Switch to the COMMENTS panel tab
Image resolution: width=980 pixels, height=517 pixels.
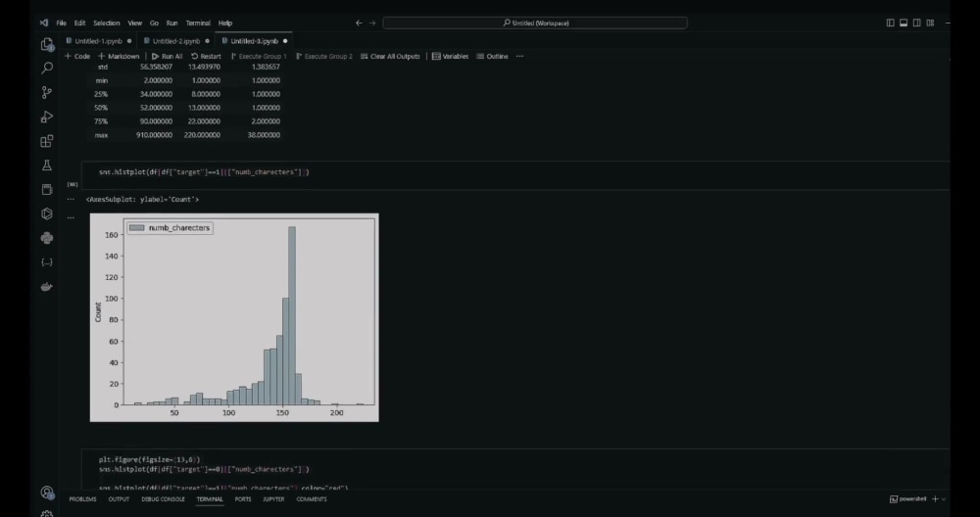click(x=312, y=499)
